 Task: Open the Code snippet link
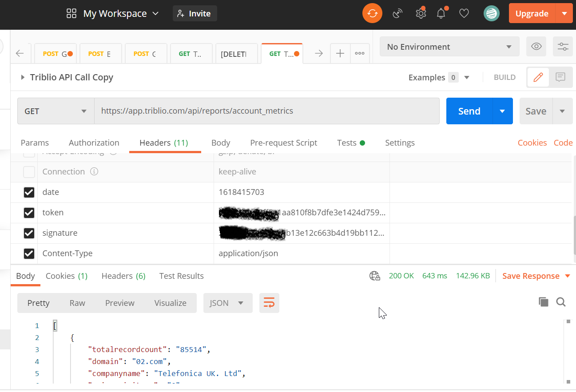(x=563, y=143)
